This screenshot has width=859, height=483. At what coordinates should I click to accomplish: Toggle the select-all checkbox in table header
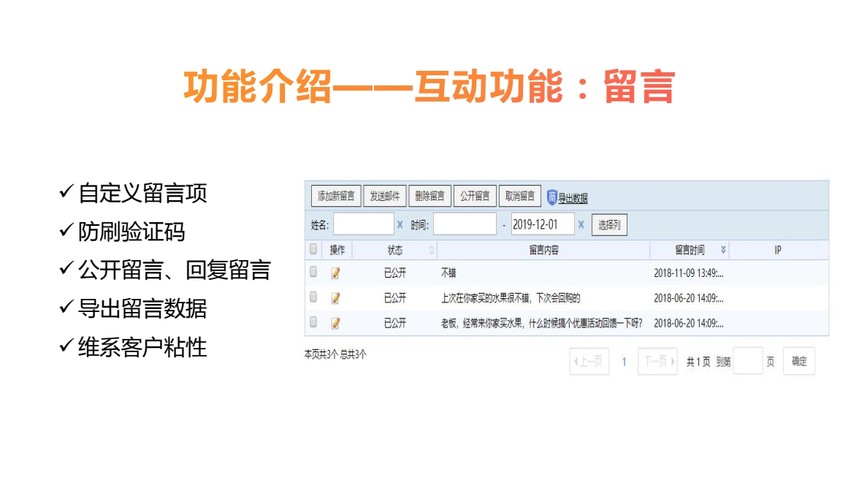coord(314,249)
